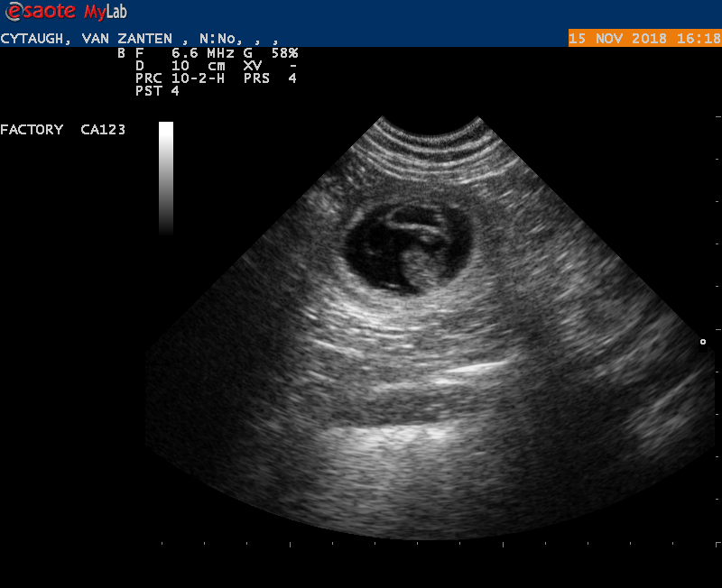Screen dimensions: 722x588
Task: Click the grayscale gradient bar
Action: coord(166,178)
